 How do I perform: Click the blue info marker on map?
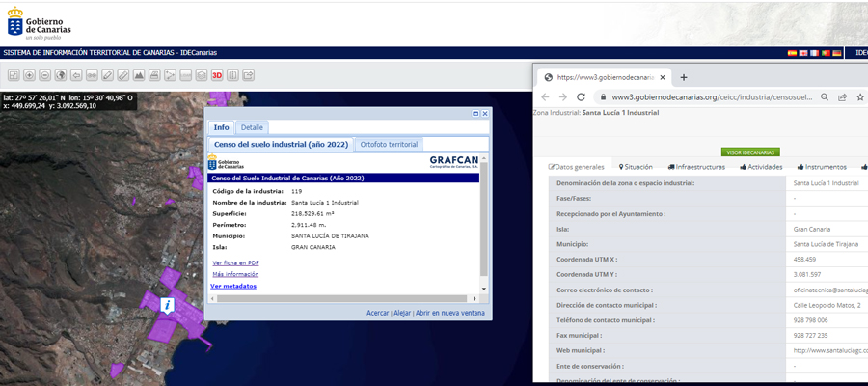point(168,305)
